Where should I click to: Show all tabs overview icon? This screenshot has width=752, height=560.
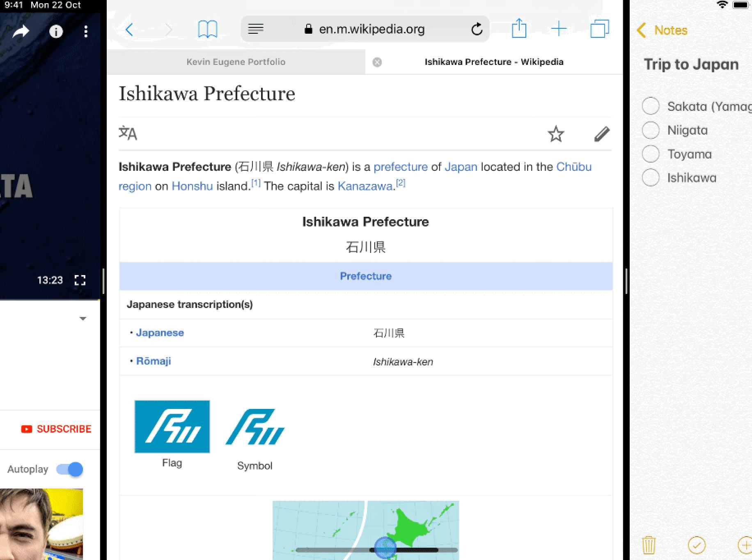[599, 29]
